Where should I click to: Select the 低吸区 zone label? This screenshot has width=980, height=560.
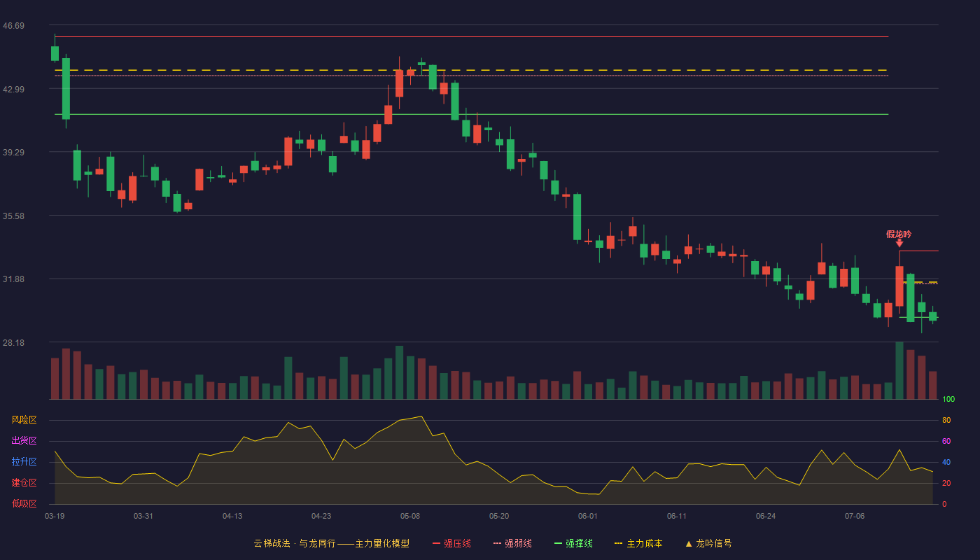coord(24,503)
